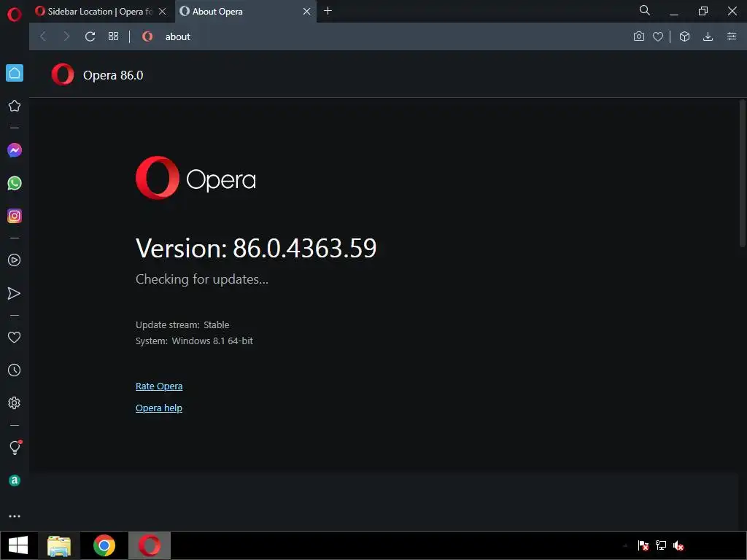This screenshot has width=747, height=560.
Task: Open sidebar setup three-dots menu
Action: tap(15, 516)
